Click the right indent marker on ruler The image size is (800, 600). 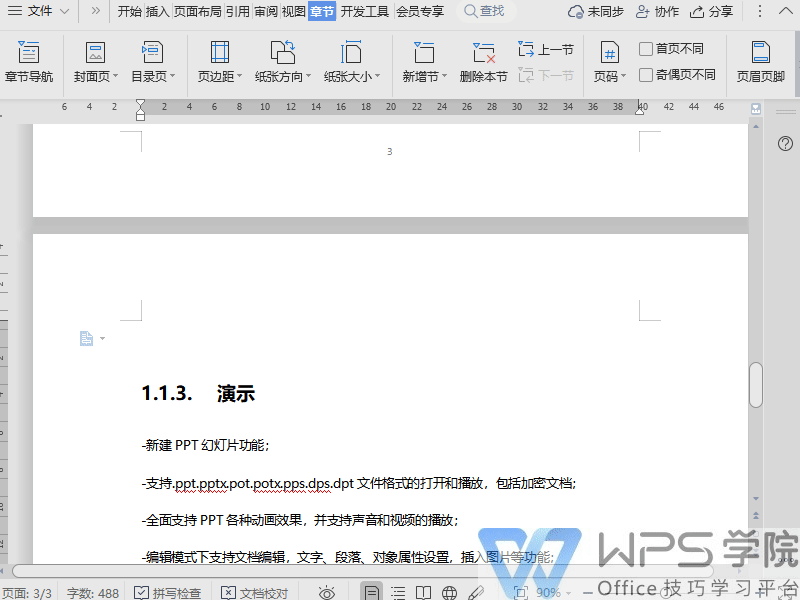click(x=639, y=110)
